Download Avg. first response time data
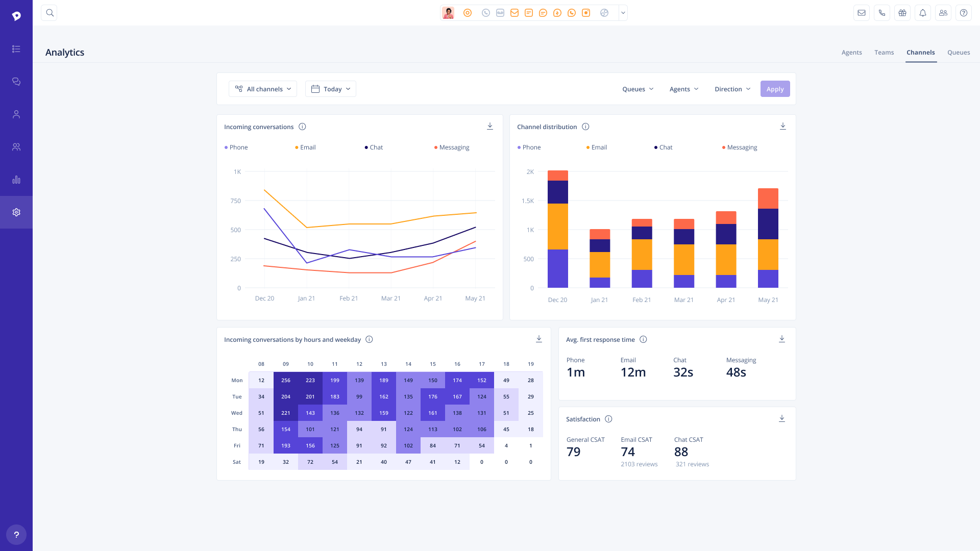 (782, 339)
